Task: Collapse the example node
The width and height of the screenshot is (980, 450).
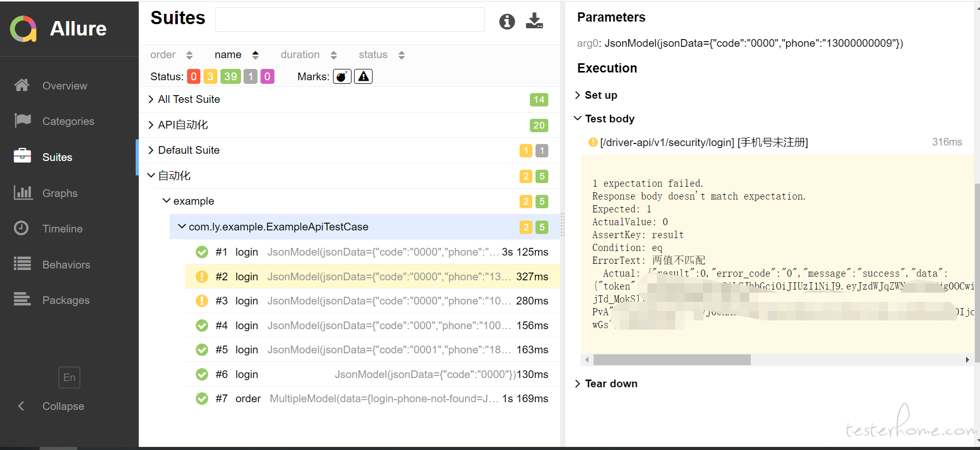Action: tap(357, 201)
